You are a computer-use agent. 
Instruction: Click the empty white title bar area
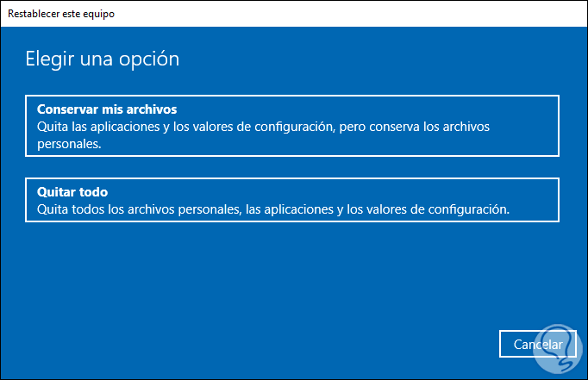click(345, 15)
